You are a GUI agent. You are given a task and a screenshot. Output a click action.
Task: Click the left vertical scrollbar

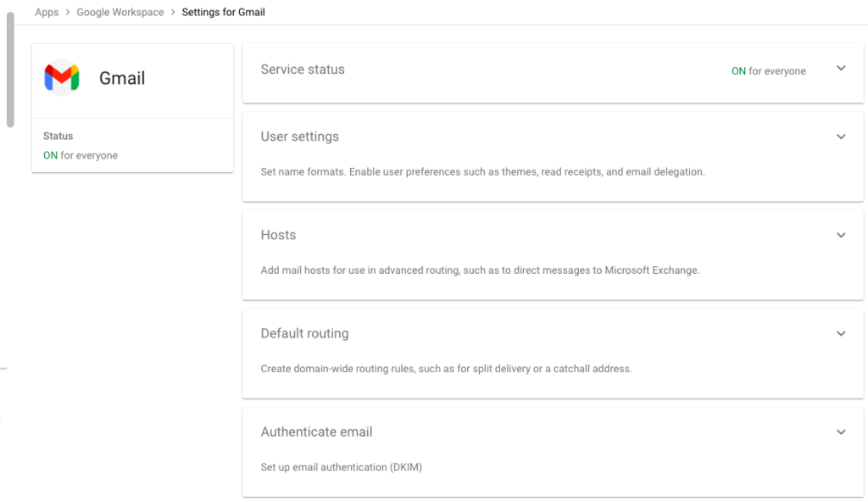point(10,68)
